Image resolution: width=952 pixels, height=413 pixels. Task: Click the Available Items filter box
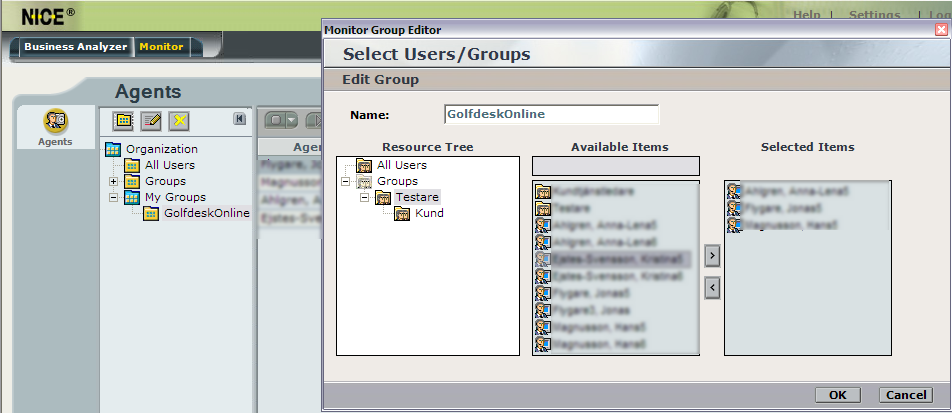(x=615, y=166)
